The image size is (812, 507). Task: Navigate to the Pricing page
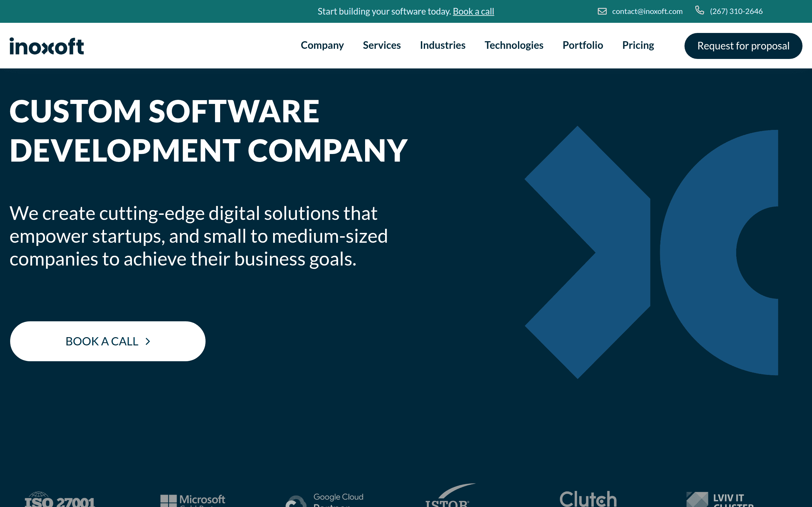point(638,46)
